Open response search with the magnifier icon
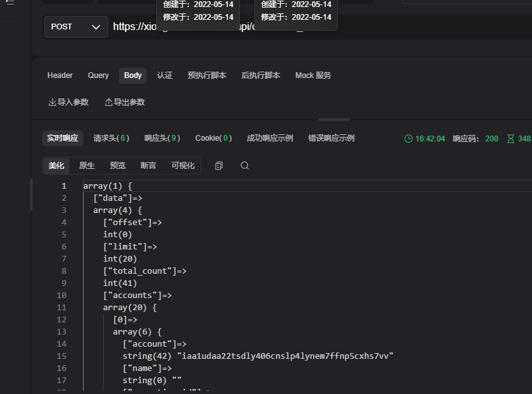Viewport: 532px width, 394px height. [245, 165]
